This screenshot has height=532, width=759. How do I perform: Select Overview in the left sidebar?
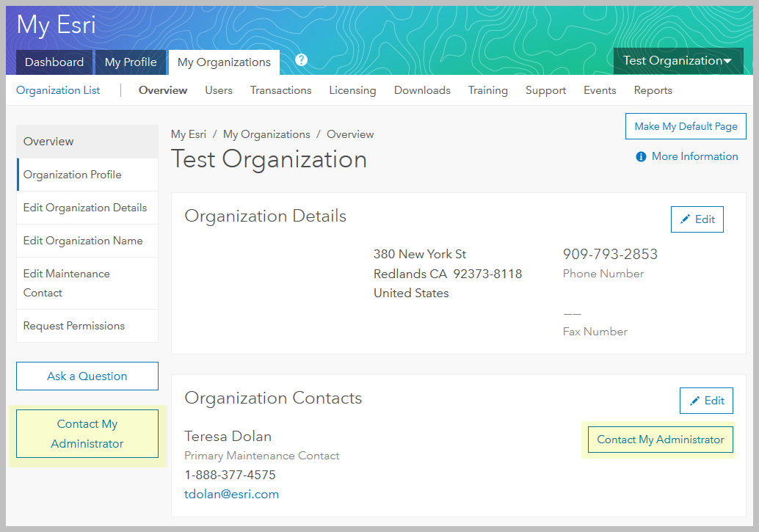(87, 142)
